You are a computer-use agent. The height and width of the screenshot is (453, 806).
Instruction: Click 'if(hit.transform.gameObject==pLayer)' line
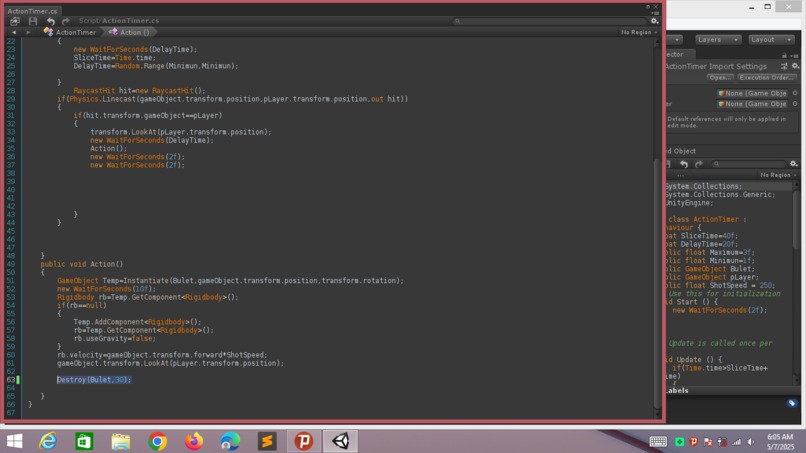click(148, 116)
